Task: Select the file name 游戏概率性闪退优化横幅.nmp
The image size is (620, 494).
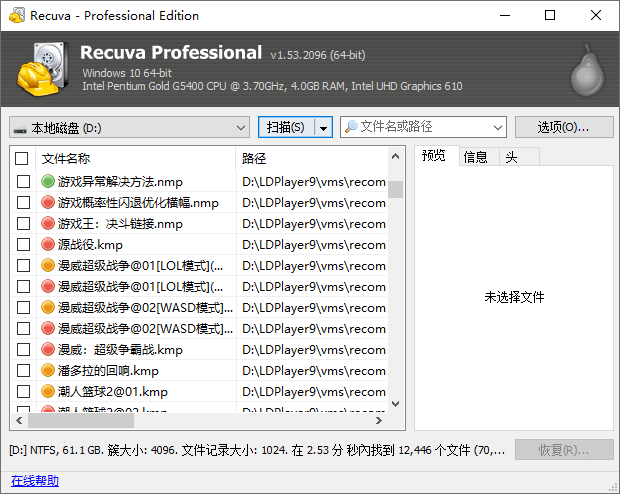Action: click(138, 203)
